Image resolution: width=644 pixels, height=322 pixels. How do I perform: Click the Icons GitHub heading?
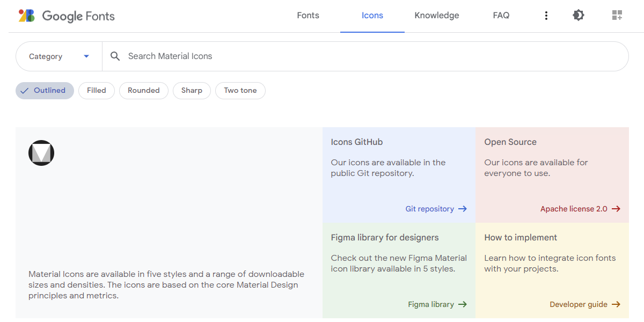pyautogui.click(x=357, y=142)
